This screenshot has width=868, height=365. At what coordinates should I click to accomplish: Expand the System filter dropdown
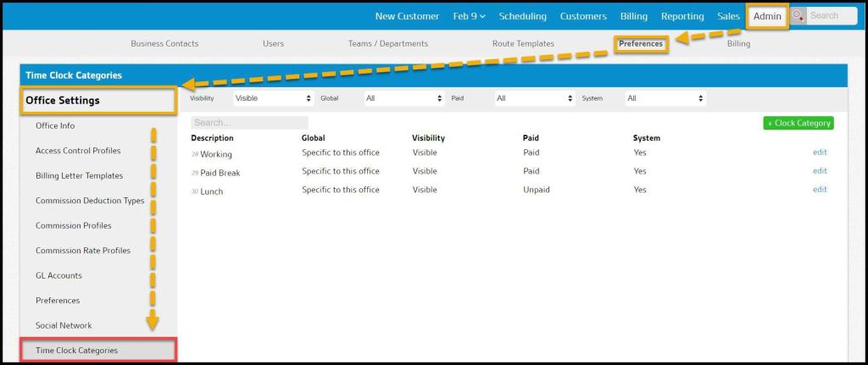point(665,98)
